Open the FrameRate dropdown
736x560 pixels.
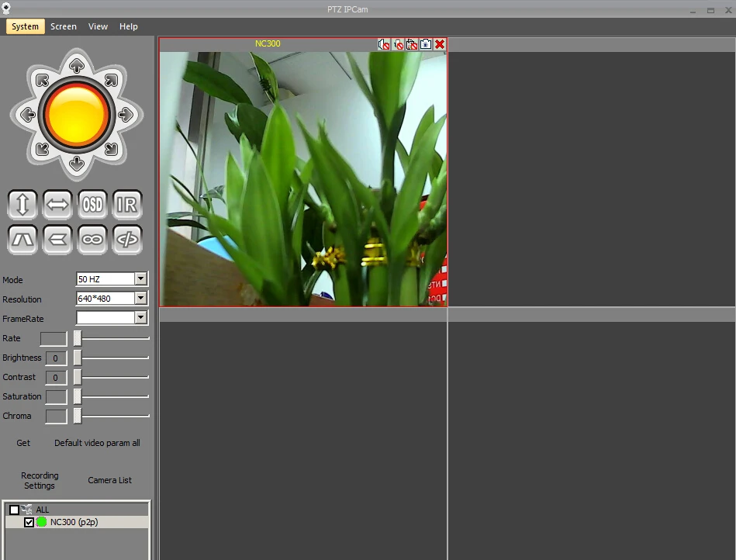coord(140,317)
